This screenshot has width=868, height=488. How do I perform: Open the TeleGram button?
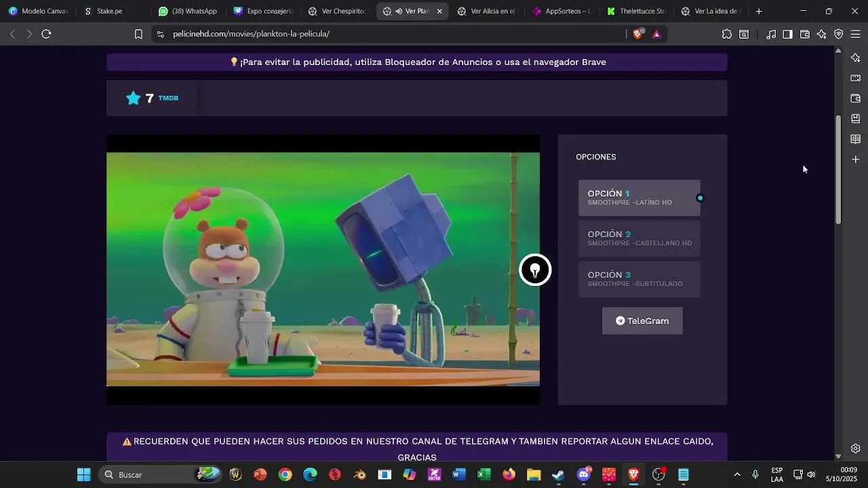[x=642, y=321]
